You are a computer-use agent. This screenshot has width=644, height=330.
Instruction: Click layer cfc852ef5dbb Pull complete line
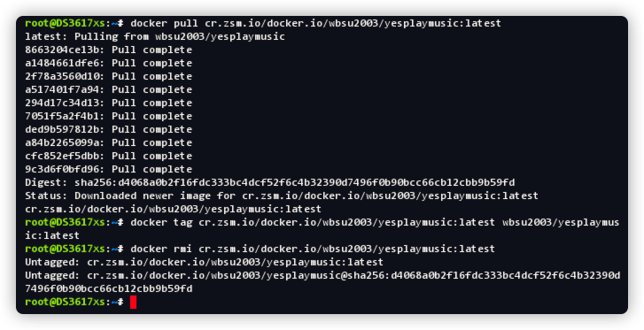[108, 156]
